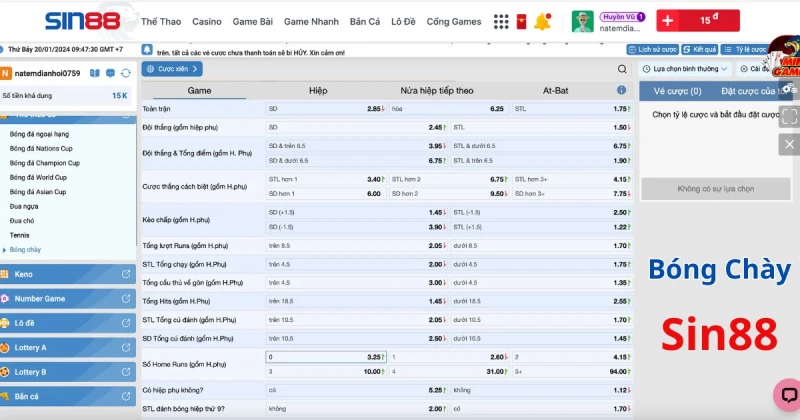Select Bóng đá Nations Cup
800x420 pixels.
click(41, 149)
